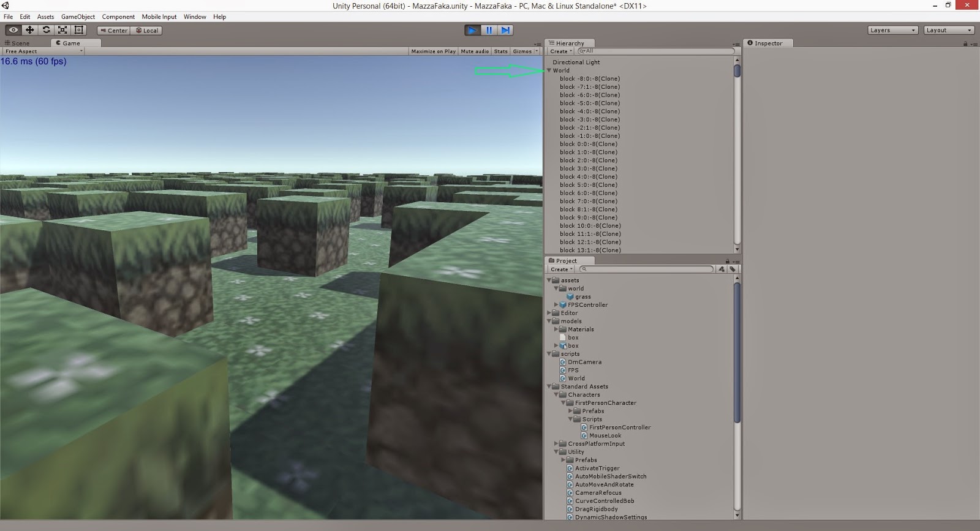Image resolution: width=980 pixels, height=531 pixels.
Task: Toggle Stats overlay
Action: click(x=500, y=51)
